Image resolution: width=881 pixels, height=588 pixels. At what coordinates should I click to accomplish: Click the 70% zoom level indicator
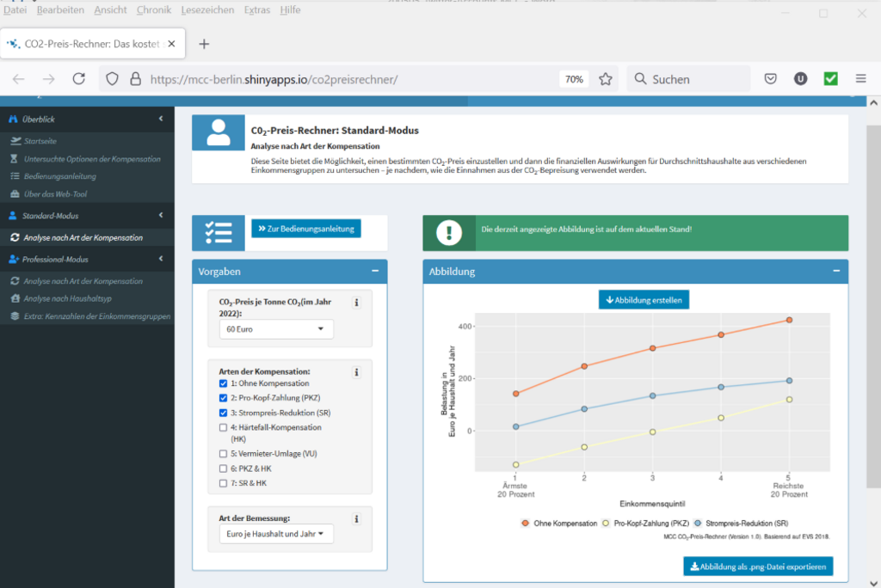tap(574, 79)
